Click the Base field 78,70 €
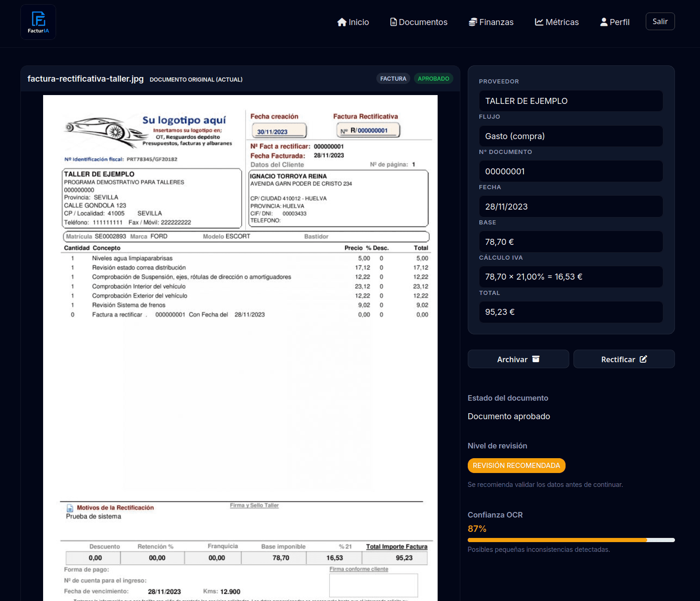 [571, 242]
